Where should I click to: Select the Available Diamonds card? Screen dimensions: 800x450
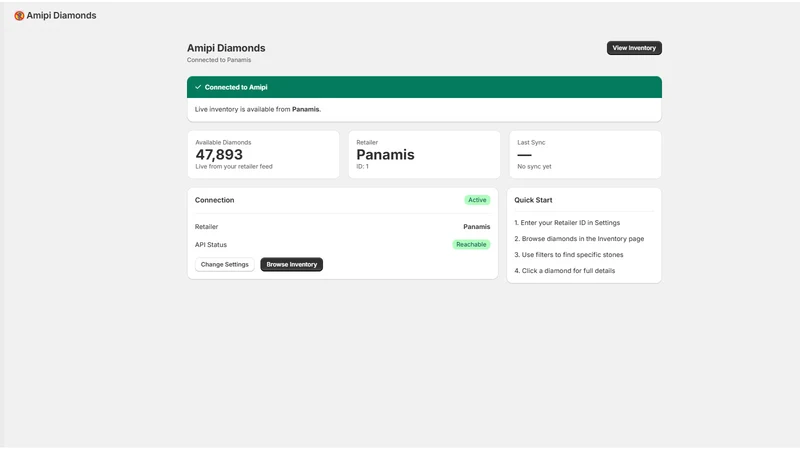pyautogui.click(x=263, y=155)
